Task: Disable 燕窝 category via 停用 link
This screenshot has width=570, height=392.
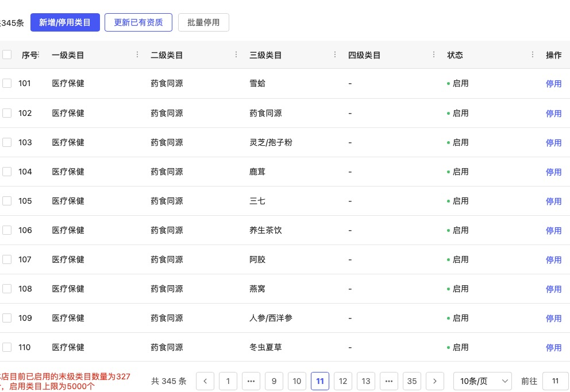Action: (x=553, y=289)
